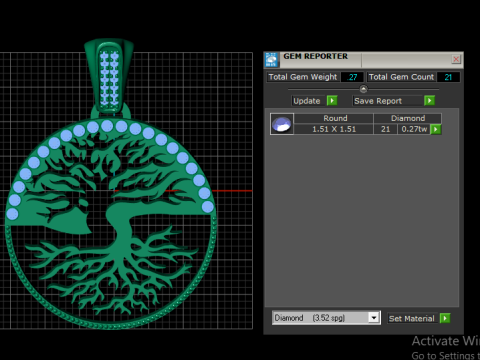
Task: Click the Total Gem Weight label
Action: click(x=303, y=77)
